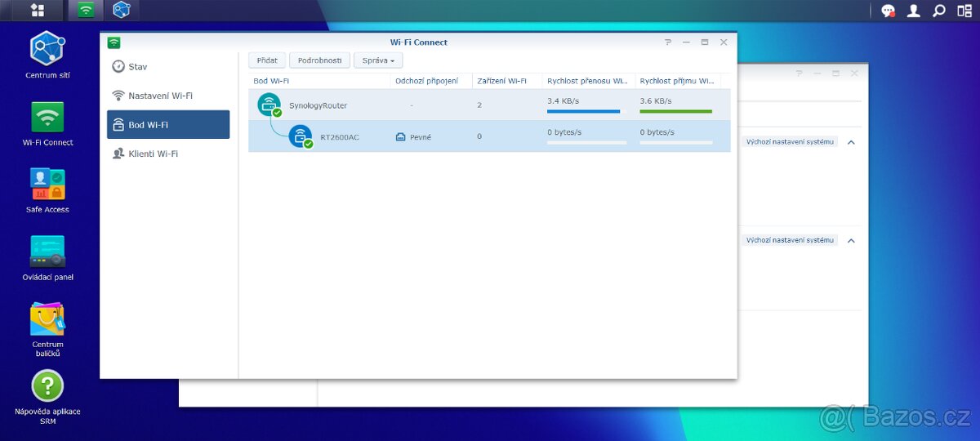This screenshot has height=441, width=980.
Task: Open the search magnifier icon
Action: click(x=939, y=11)
